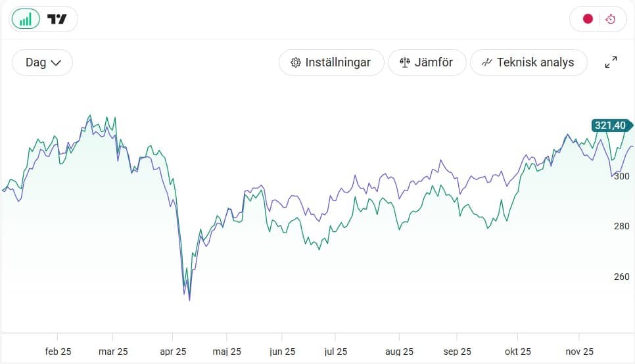Click the aug 25 date marker
This screenshot has height=364, width=635.
(399, 352)
